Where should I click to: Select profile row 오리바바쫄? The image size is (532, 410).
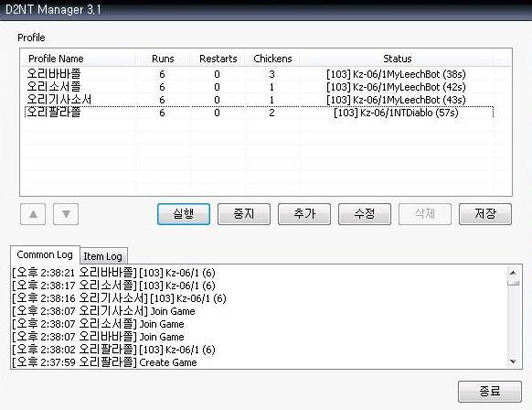(259, 74)
